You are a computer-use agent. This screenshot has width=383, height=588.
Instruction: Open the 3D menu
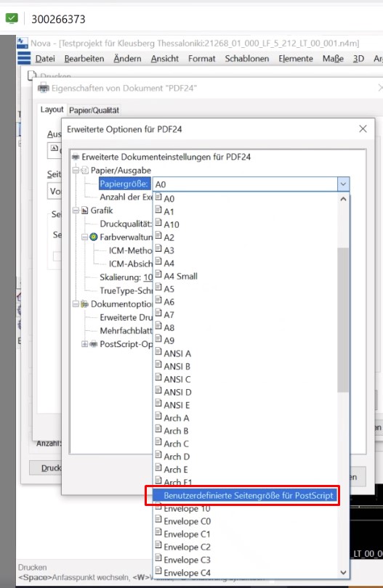(x=358, y=59)
